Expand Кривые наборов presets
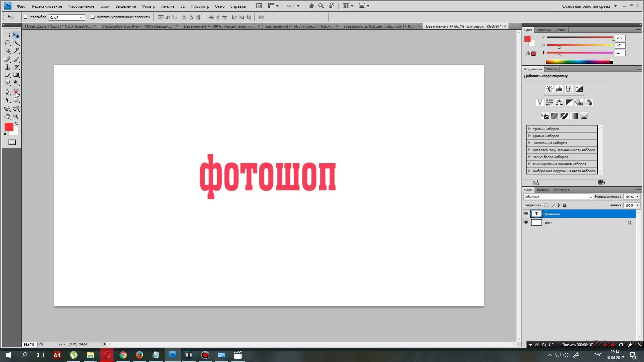This screenshot has height=362, width=644. [529, 136]
